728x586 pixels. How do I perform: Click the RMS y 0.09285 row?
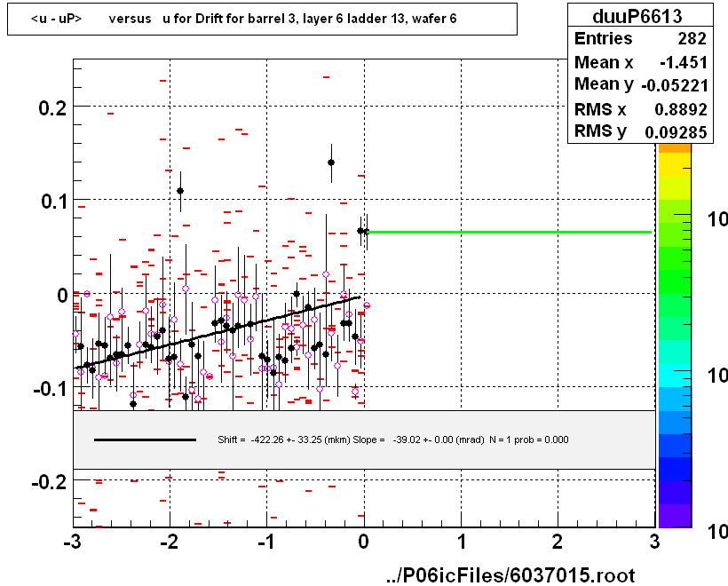(640, 132)
